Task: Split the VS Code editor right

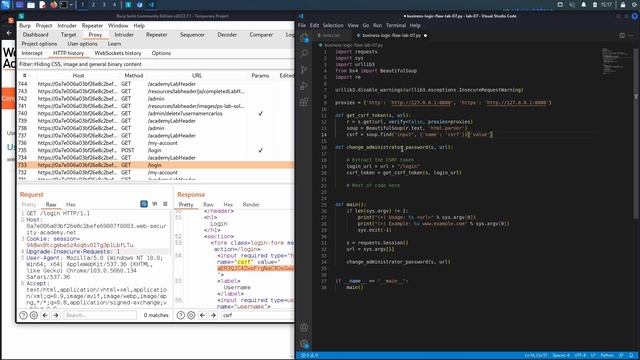Action: pos(622,36)
